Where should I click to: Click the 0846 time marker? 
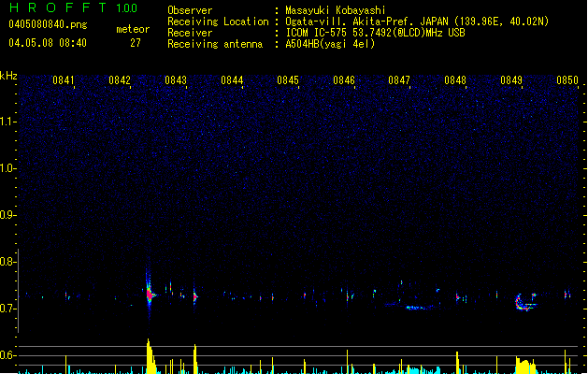click(x=344, y=80)
